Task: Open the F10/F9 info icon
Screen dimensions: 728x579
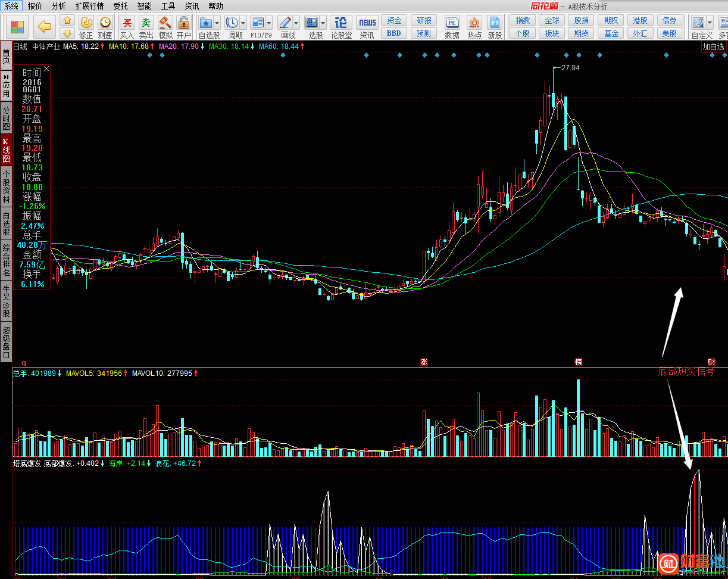Action: pyautogui.click(x=258, y=23)
